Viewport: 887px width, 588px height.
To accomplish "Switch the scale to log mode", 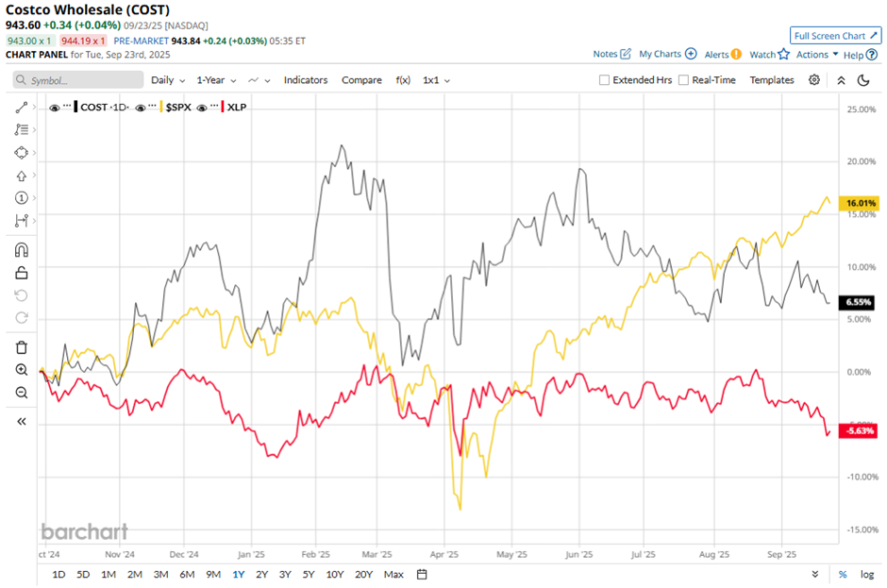I will click(x=867, y=575).
